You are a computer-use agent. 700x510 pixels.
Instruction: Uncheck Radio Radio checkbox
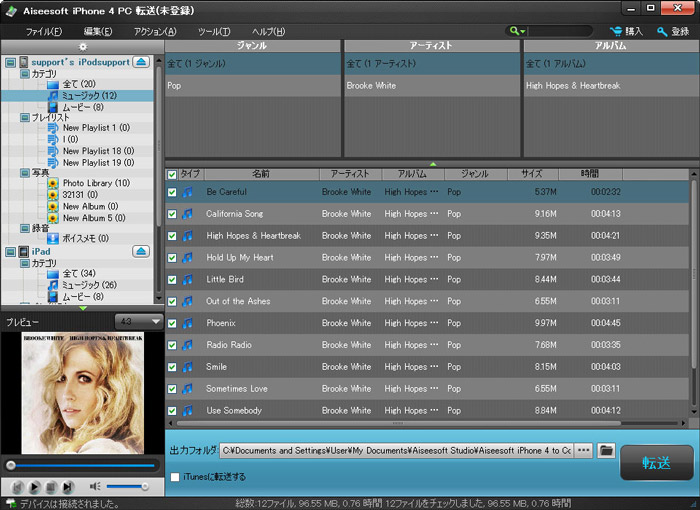pos(172,345)
